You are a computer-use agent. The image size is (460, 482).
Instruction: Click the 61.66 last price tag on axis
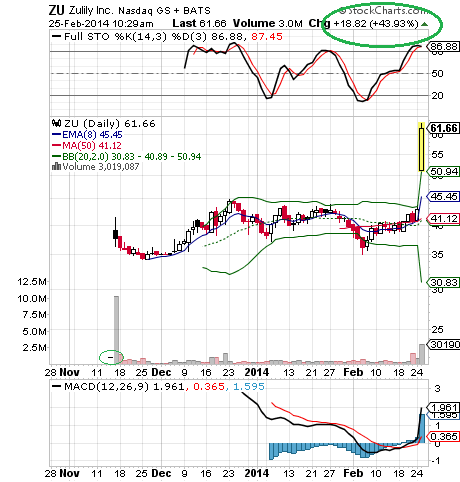tap(443, 128)
